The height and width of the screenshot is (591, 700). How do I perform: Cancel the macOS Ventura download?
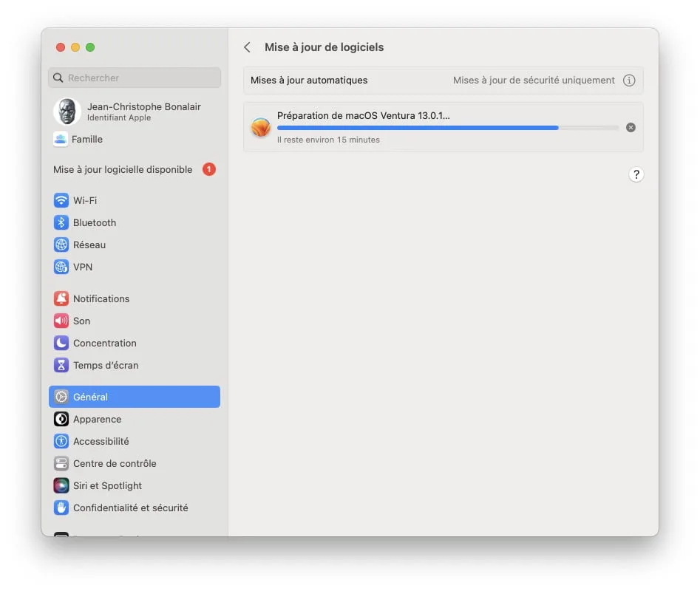click(x=631, y=127)
